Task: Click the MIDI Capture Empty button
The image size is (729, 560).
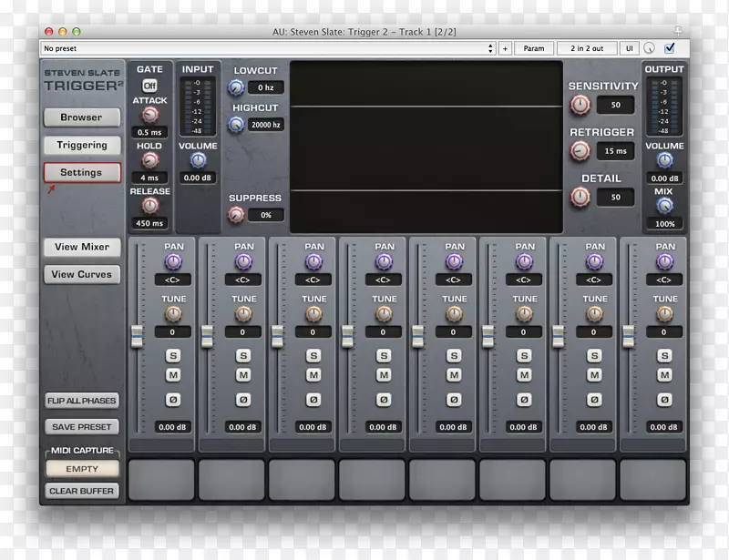Action: [x=82, y=469]
